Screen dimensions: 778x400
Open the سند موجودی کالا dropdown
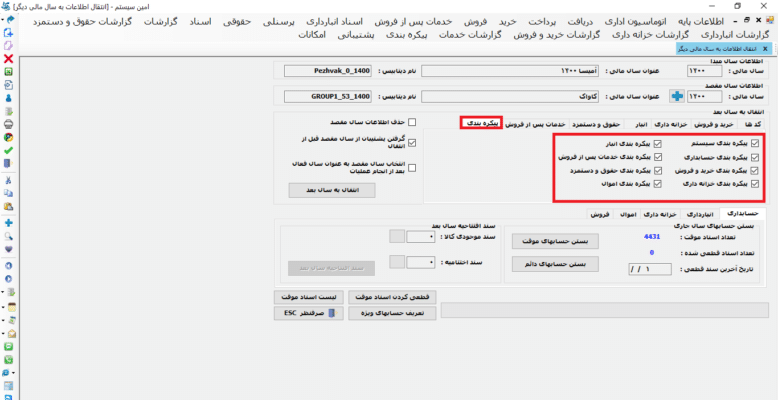click(x=431, y=237)
